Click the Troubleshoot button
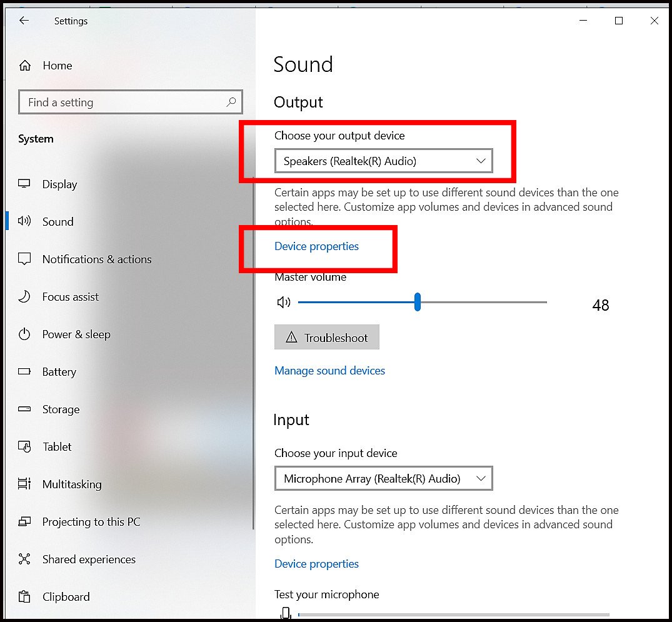672x622 pixels. [x=326, y=337]
